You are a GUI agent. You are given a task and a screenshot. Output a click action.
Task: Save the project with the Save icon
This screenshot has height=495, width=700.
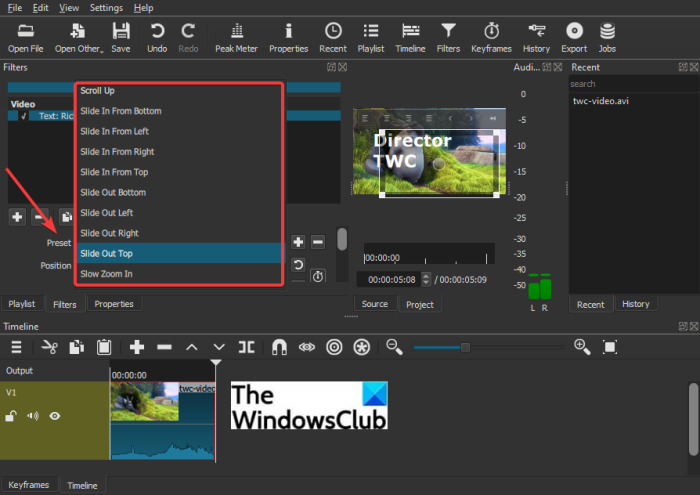(x=121, y=38)
